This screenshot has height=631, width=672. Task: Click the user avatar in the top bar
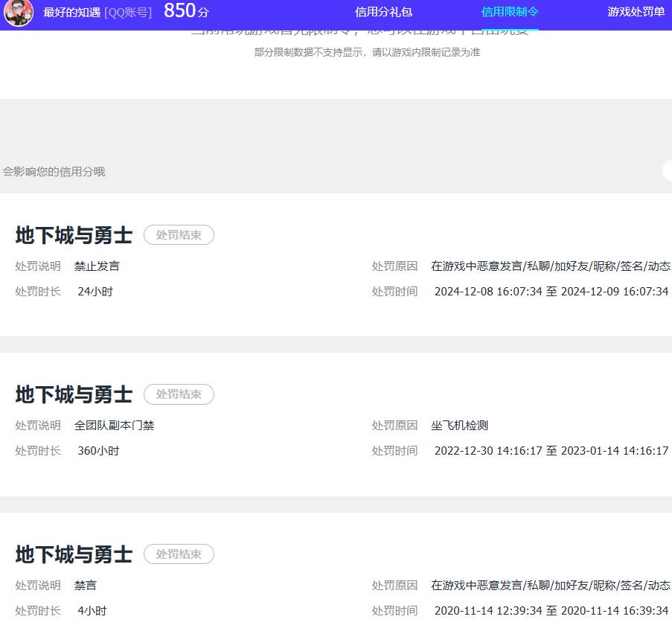tap(19, 13)
